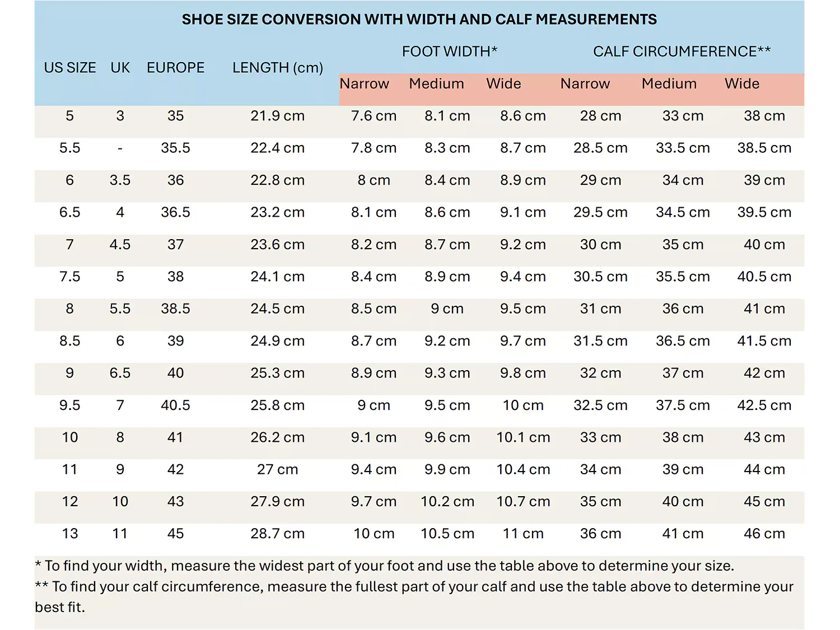The height and width of the screenshot is (630, 840).
Task: Select the EUROPE column header
Action: coord(175,68)
